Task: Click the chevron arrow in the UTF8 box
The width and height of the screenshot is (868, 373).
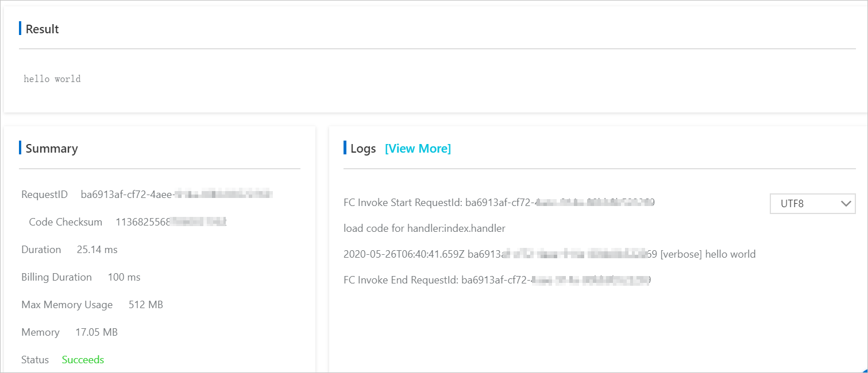Action: click(845, 204)
